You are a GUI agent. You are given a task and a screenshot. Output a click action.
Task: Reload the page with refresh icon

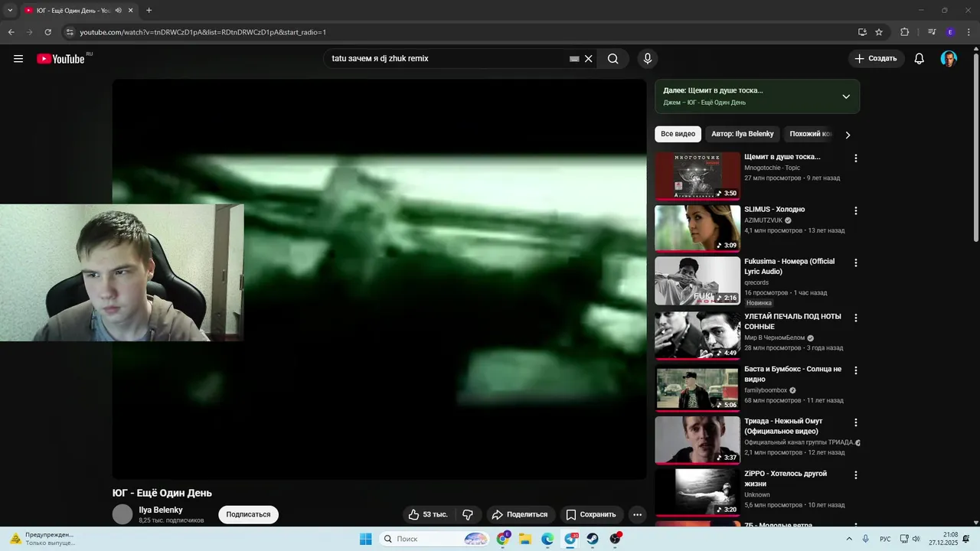47,32
